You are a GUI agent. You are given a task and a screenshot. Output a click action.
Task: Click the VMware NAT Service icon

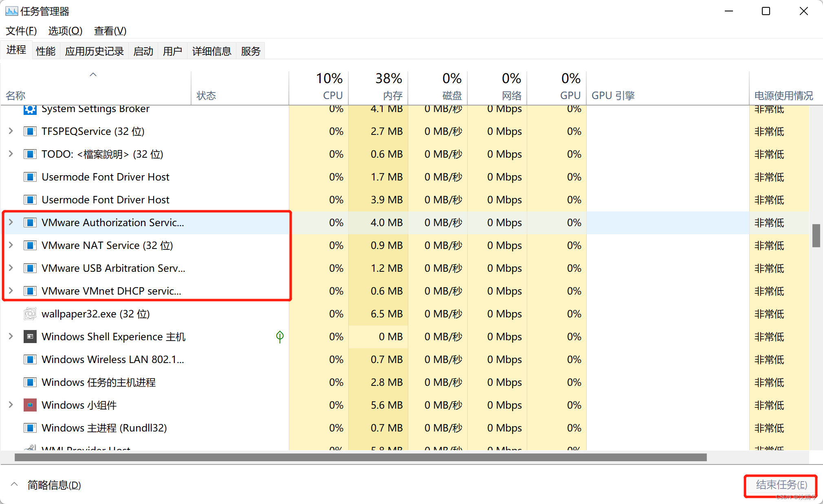pyautogui.click(x=30, y=245)
